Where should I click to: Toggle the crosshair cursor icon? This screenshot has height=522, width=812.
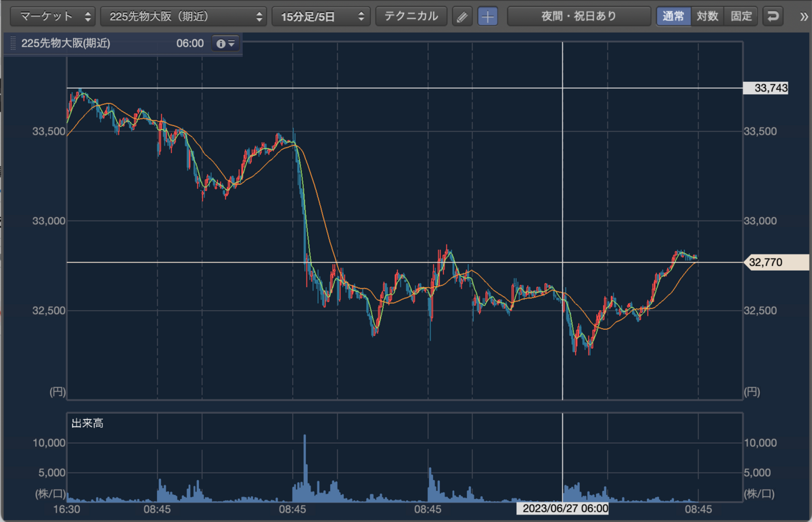[487, 16]
